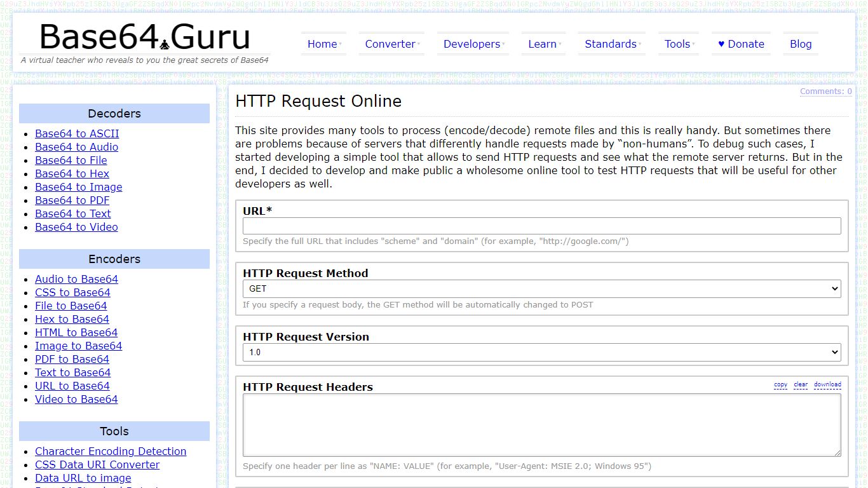Viewport: 868px width, 488px height.
Task: Open Base64 to File decoder
Action: [71, 160]
